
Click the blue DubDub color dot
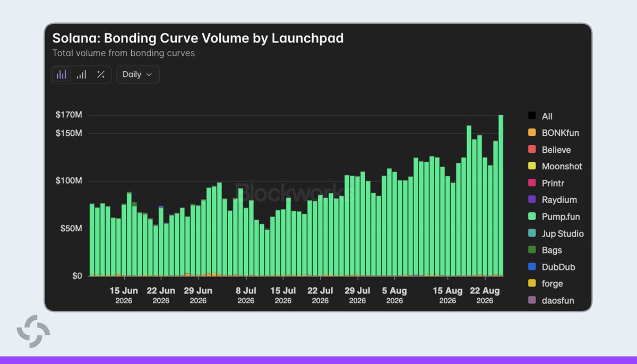click(x=531, y=267)
